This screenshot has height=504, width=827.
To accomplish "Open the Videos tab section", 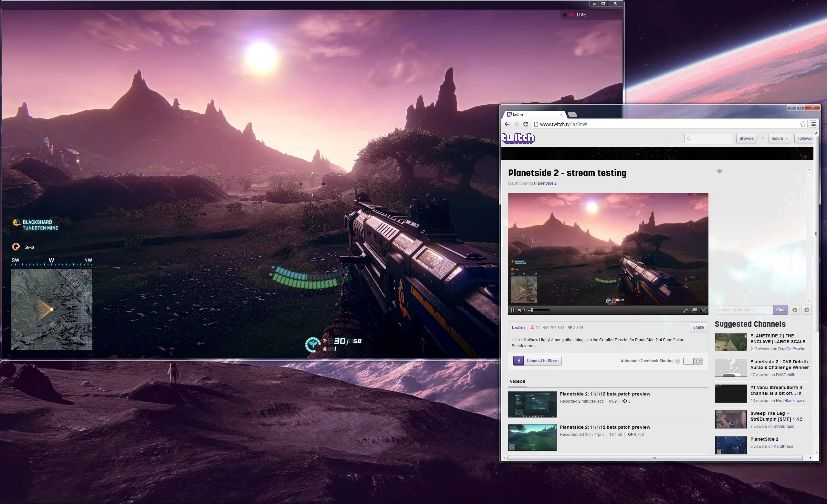I will [x=517, y=382].
